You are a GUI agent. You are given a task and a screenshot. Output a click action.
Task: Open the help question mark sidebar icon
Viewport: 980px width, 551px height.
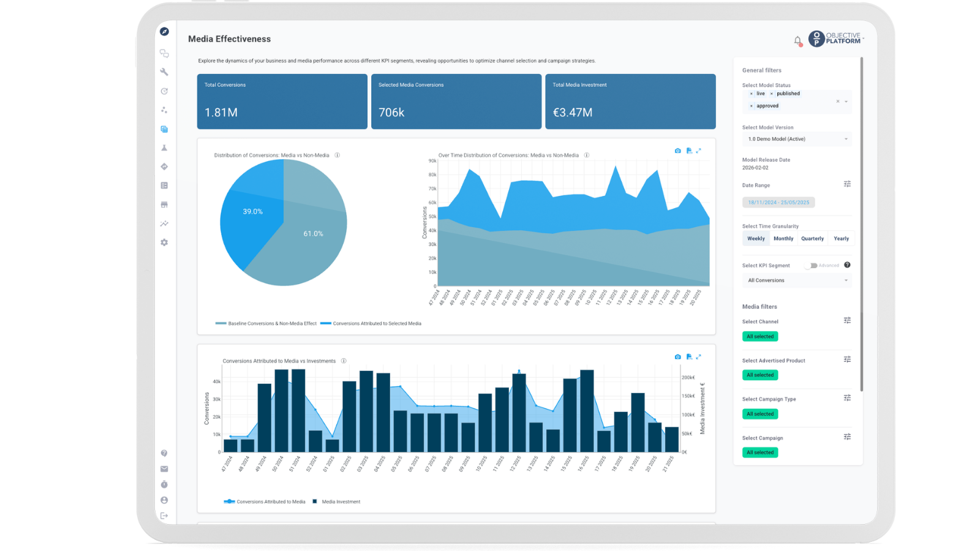(x=164, y=453)
